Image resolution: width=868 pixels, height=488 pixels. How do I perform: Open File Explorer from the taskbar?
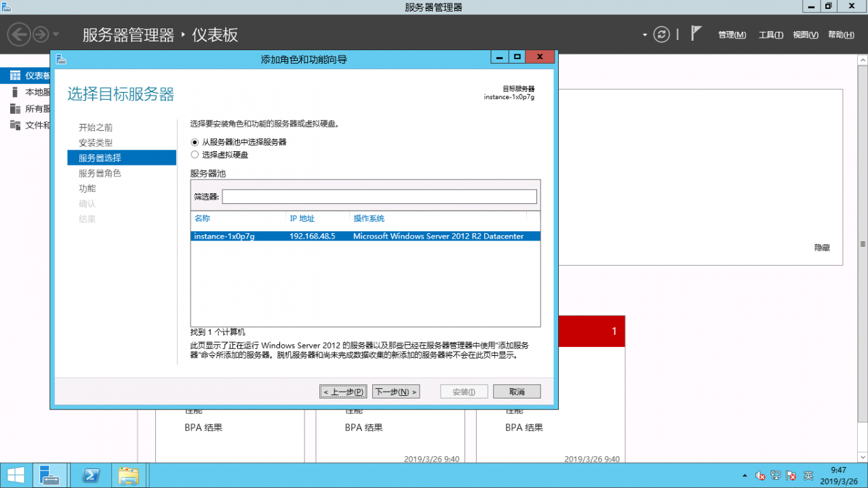(129, 476)
